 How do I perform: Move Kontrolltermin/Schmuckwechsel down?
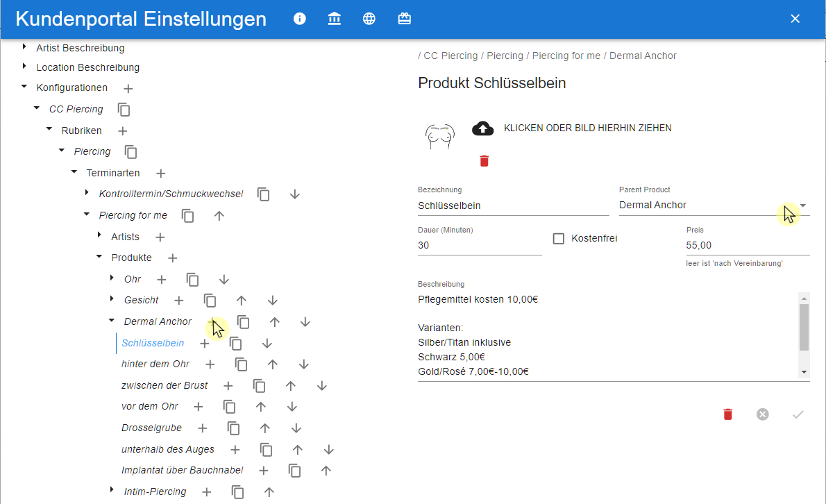294,194
